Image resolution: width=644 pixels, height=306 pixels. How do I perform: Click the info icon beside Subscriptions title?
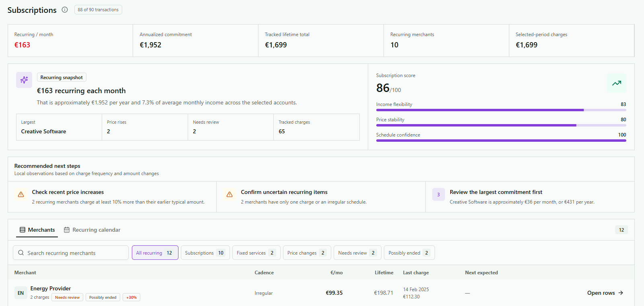click(x=65, y=10)
